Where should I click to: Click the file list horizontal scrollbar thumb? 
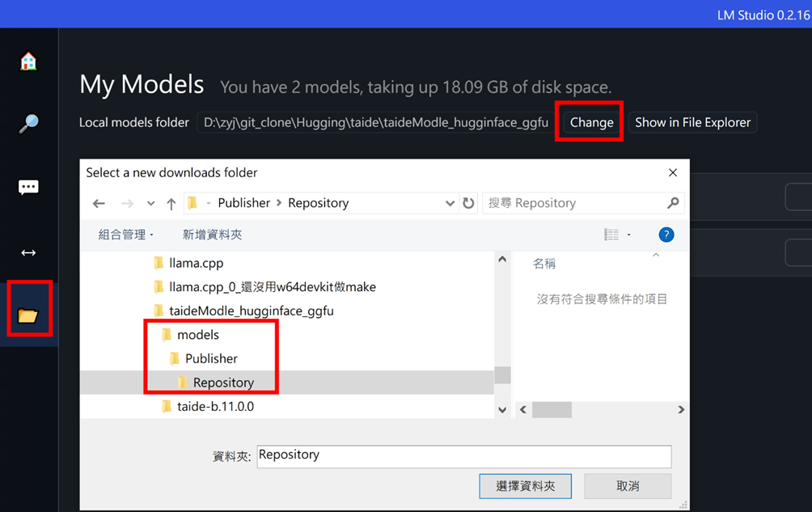point(552,409)
